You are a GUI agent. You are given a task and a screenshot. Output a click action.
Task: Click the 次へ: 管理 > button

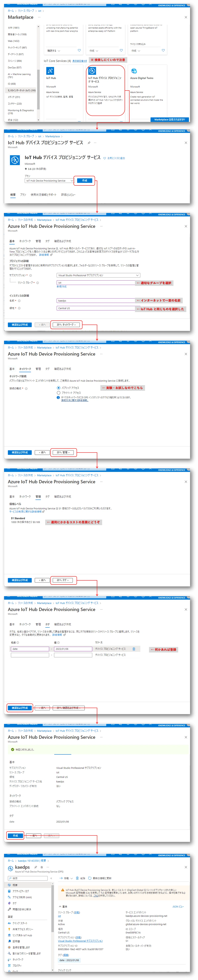63,452
